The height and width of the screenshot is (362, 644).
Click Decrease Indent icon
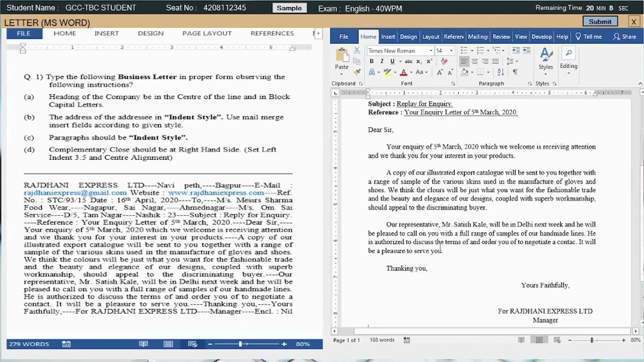516,51
